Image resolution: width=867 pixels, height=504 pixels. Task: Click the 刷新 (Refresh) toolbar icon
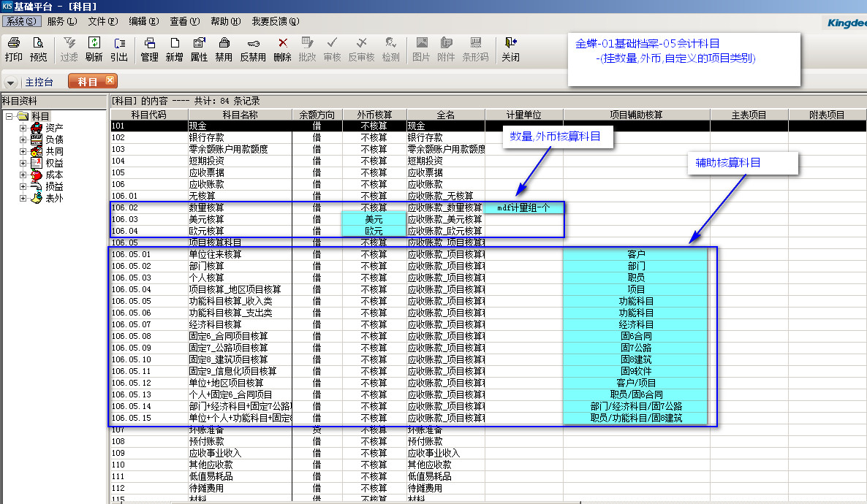pos(94,49)
